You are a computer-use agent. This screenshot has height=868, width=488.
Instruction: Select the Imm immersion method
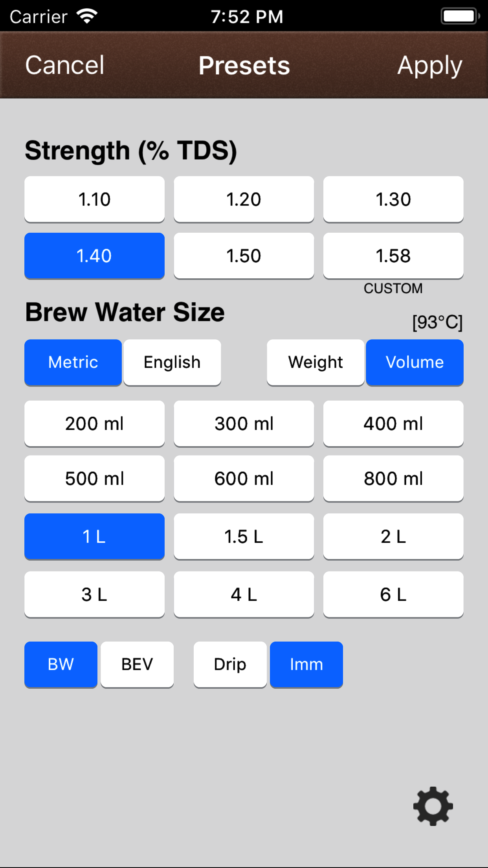point(306,664)
